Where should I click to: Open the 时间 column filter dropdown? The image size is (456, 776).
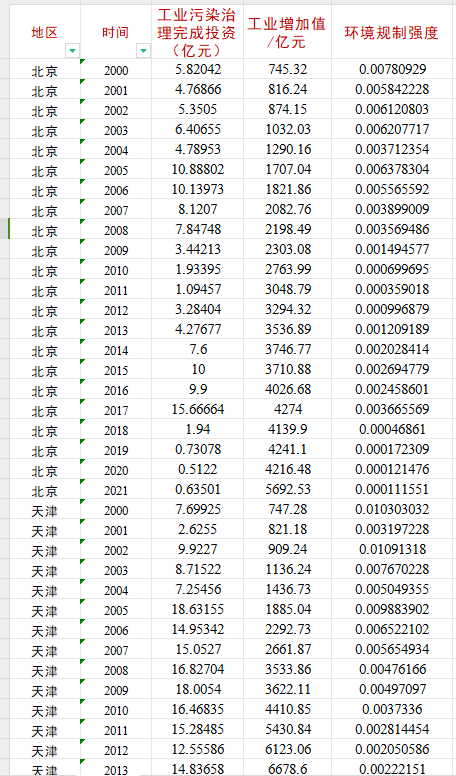(144, 50)
